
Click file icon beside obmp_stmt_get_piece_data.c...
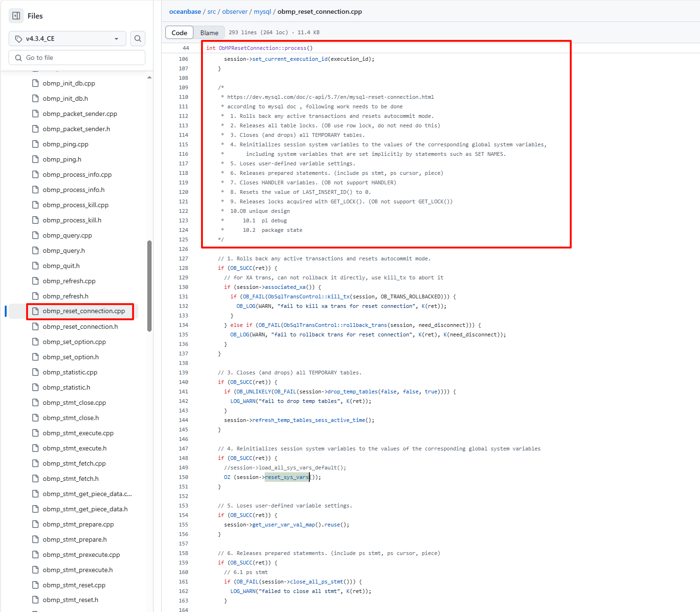click(35, 494)
